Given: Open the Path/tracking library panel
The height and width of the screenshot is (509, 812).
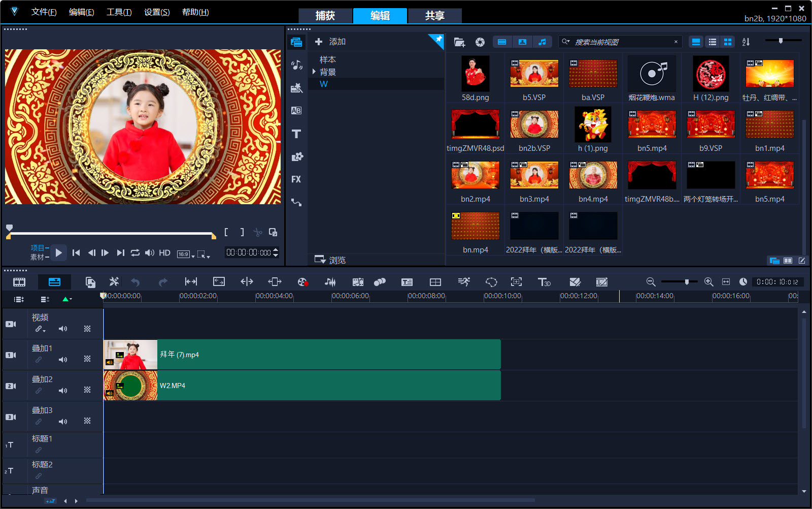Looking at the screenshot, I should coord(297,202).
